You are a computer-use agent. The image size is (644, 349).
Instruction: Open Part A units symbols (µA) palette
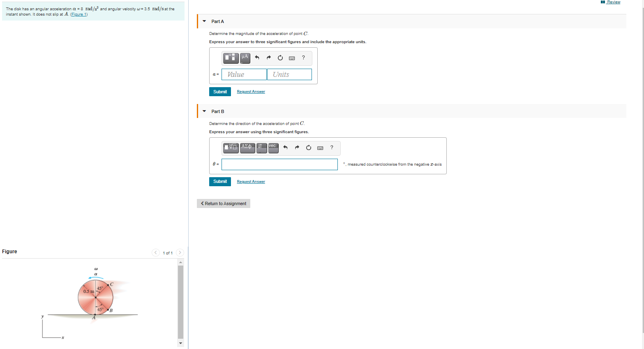(245, 58)
